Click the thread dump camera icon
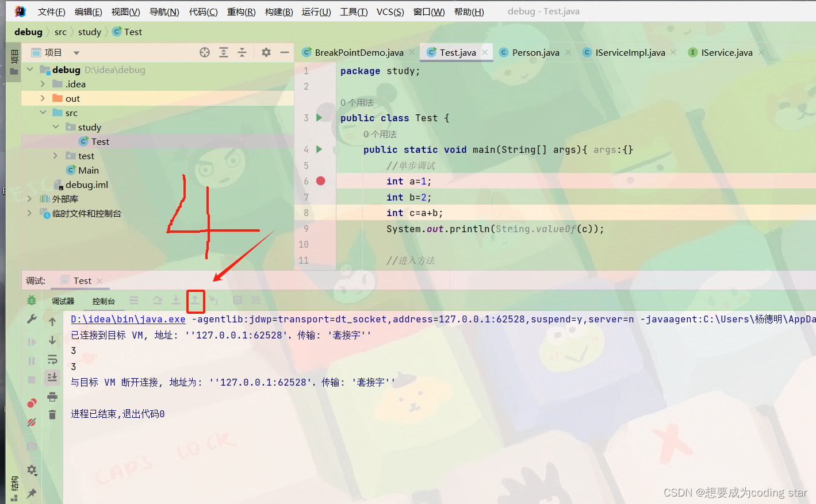 pos(32,446)
